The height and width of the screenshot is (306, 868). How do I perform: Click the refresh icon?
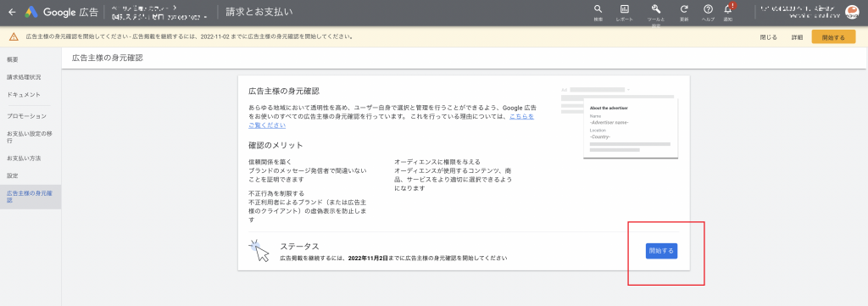click(684, 8)
